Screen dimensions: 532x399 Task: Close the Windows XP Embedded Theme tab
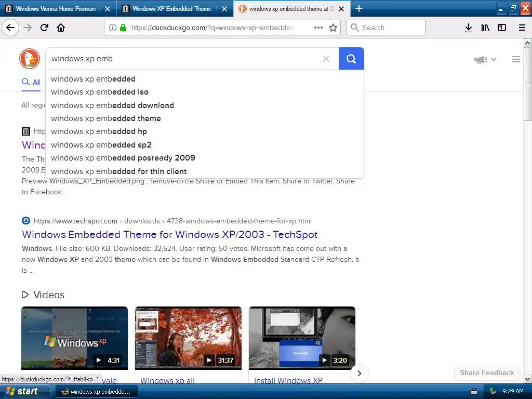(x=224, y=9)
